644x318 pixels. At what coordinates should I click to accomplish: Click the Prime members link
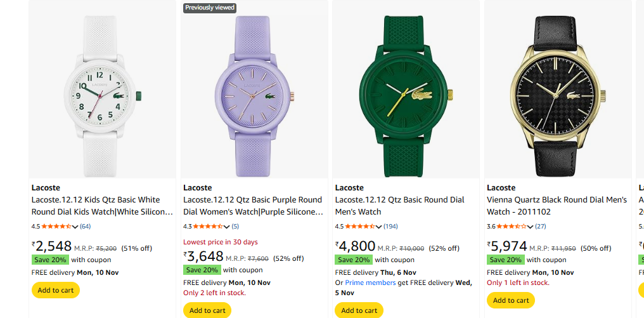[370, 282]
